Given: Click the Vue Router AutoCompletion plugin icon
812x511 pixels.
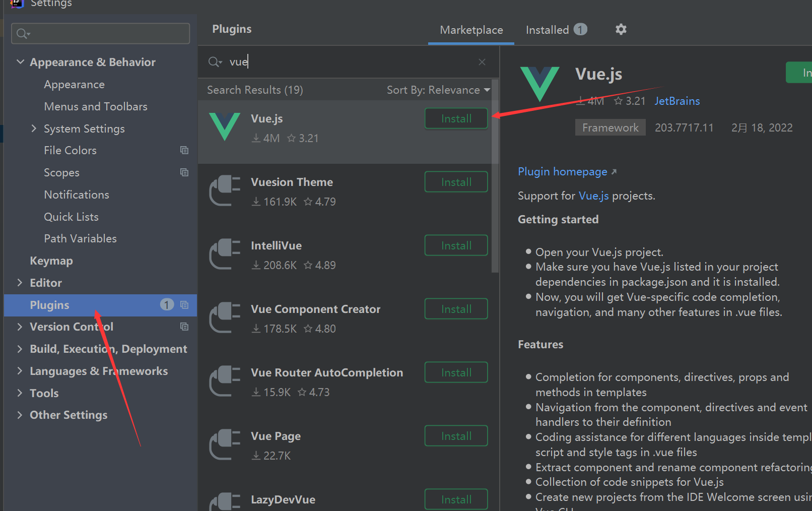Looking at the screenshot, I should point(225,380).
